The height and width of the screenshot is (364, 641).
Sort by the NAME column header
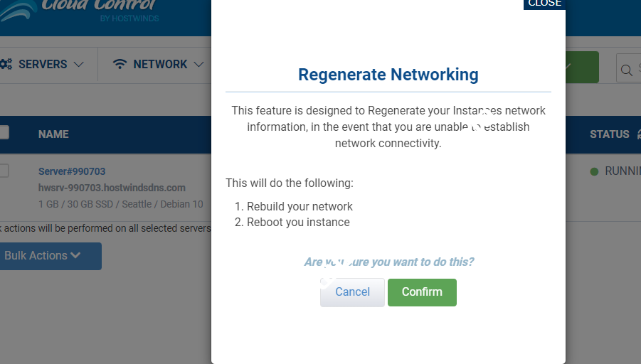pyautogui.click(x=53, y=134)
